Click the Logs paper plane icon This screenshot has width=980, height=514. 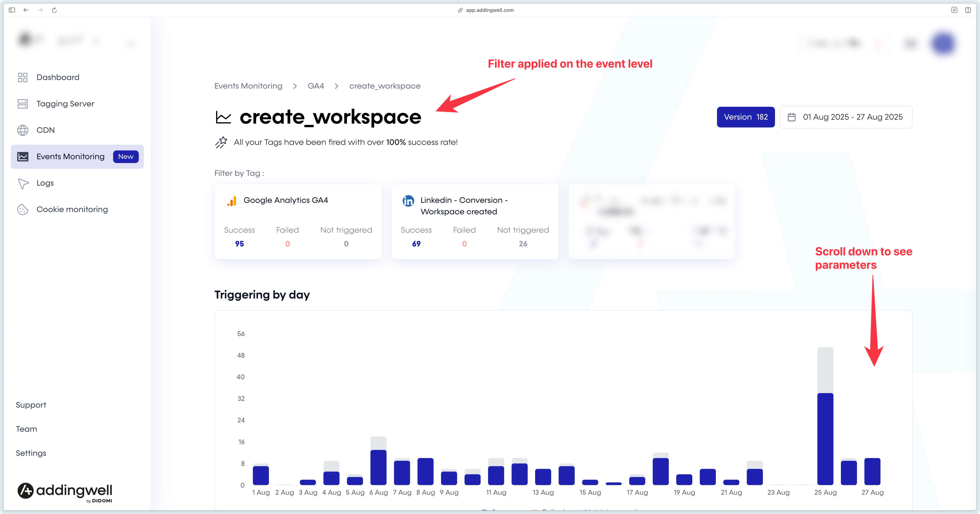(x=23, y=183)
